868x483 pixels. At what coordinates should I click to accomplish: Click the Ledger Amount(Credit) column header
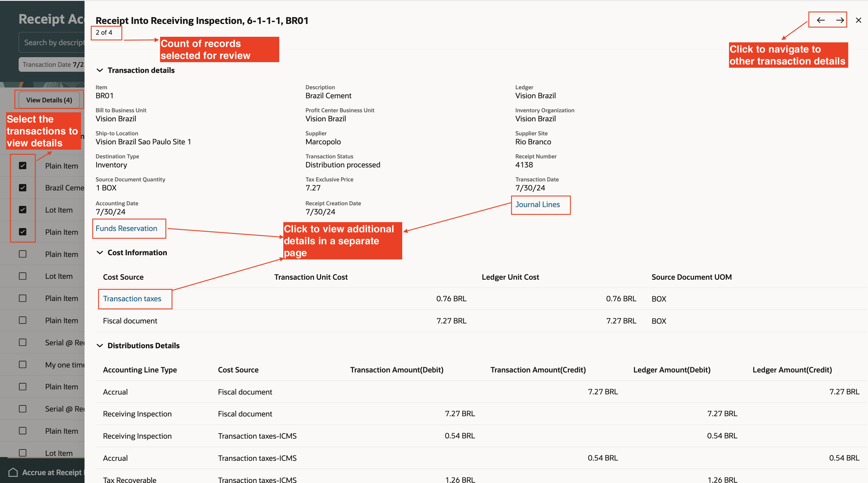792,370
